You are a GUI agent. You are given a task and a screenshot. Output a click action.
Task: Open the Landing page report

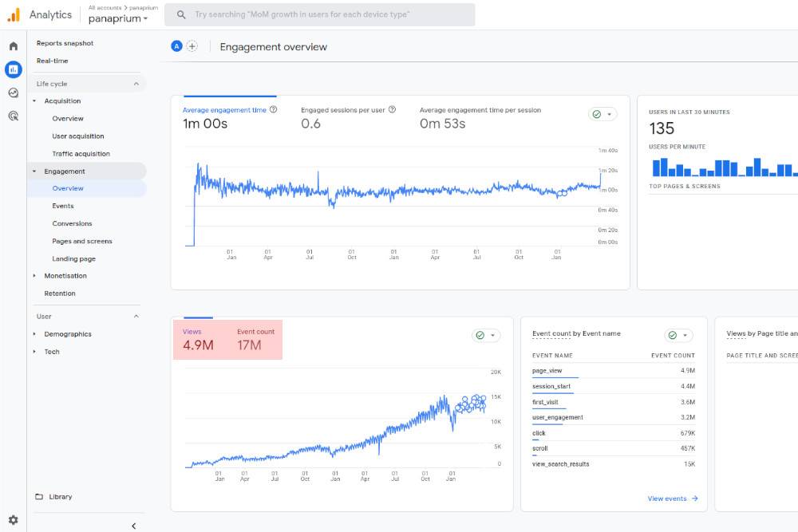[x=73, y=258]
